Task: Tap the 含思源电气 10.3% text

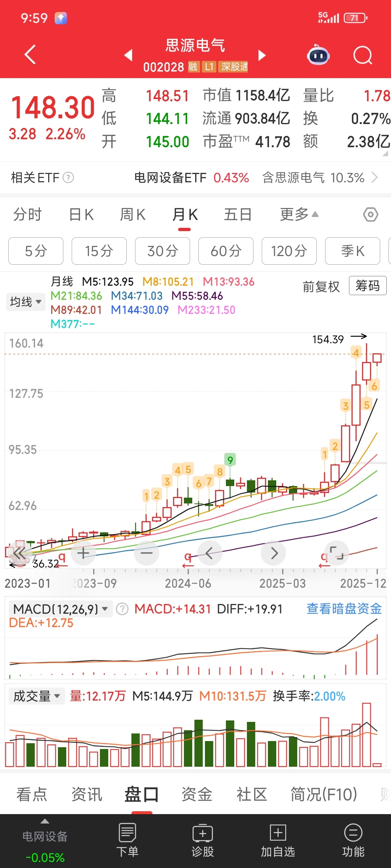Action: (x=313, y=178)
